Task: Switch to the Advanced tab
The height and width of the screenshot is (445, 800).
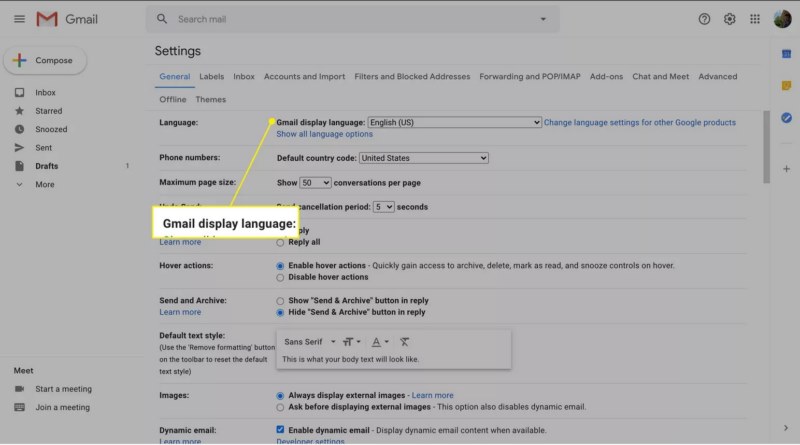Action: point(717,77)
